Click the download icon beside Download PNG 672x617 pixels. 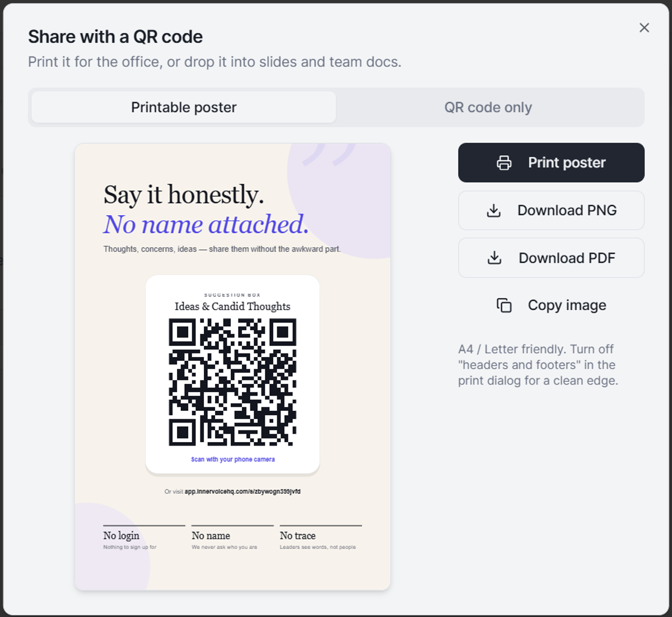pos(494,210)
